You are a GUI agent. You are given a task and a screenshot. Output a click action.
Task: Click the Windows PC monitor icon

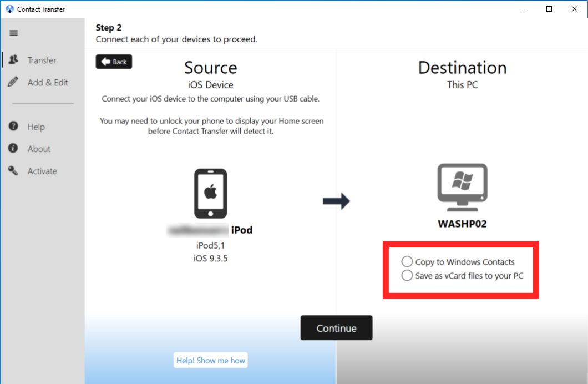463,187
